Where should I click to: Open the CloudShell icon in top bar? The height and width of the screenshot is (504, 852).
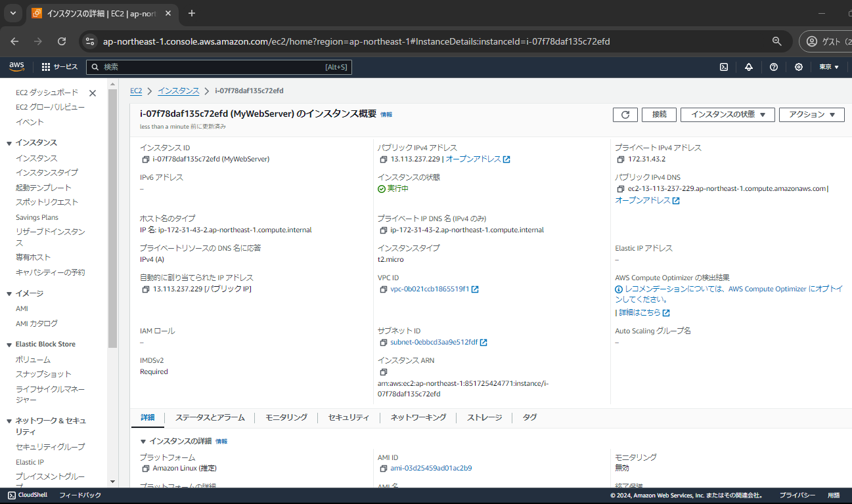724,67
